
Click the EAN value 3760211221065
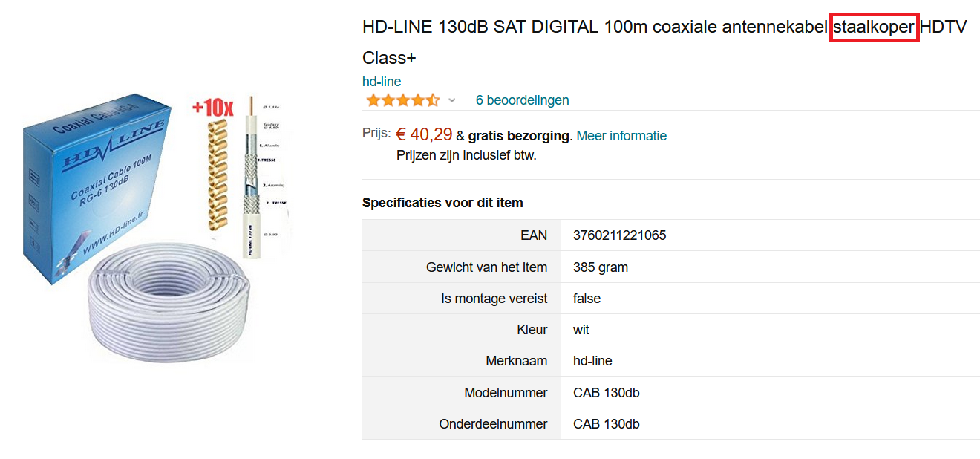point(620,235)
